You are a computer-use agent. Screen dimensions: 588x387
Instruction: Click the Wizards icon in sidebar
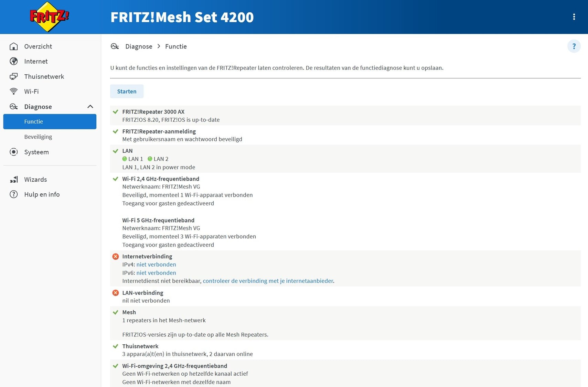(14, 180)
